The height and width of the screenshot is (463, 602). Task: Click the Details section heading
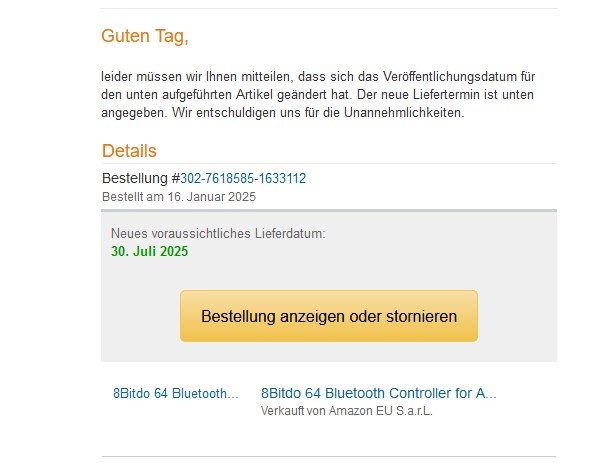129,151
